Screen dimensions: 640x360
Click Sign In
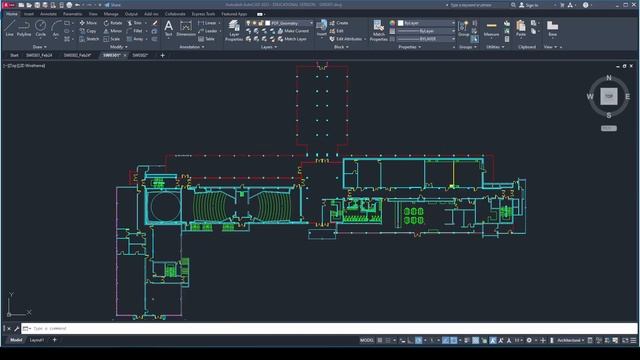529,5
